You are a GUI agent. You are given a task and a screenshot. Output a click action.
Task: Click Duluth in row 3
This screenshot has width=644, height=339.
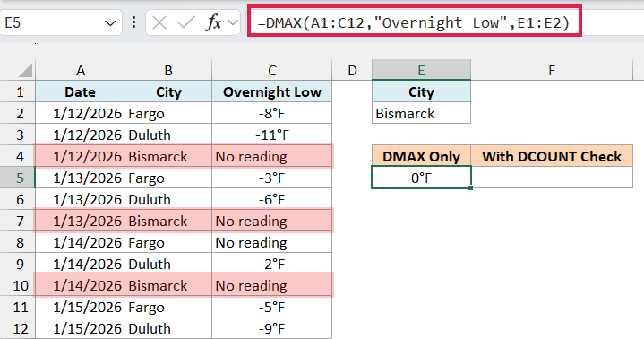coord(168,135)
